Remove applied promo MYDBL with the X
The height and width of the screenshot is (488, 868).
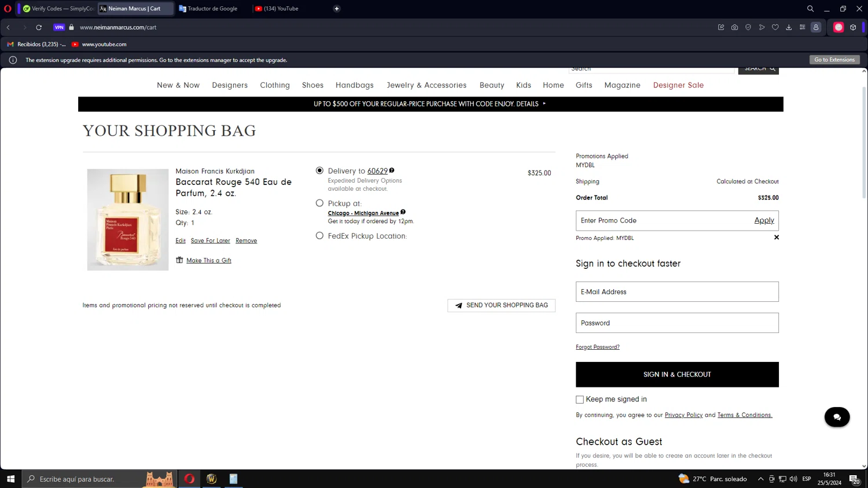777,237
